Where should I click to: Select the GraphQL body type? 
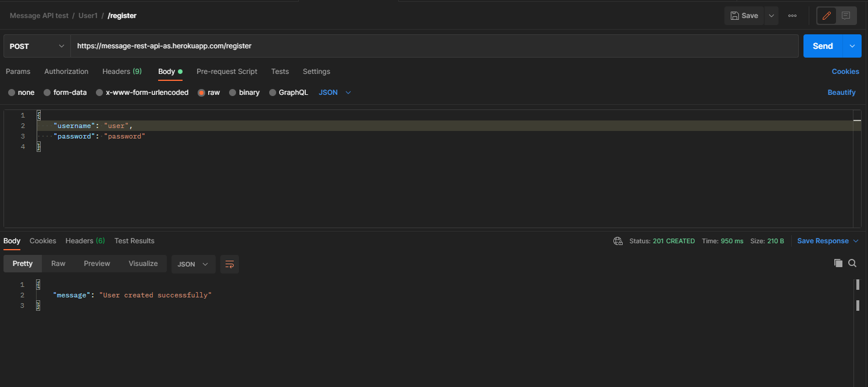coord(289,93)
